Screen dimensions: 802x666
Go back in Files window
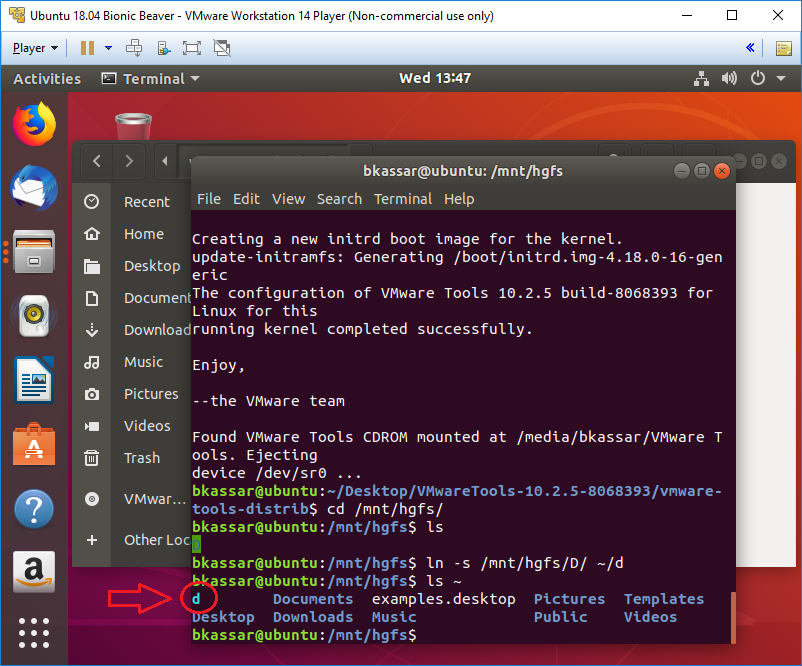[x=97, y=161]
